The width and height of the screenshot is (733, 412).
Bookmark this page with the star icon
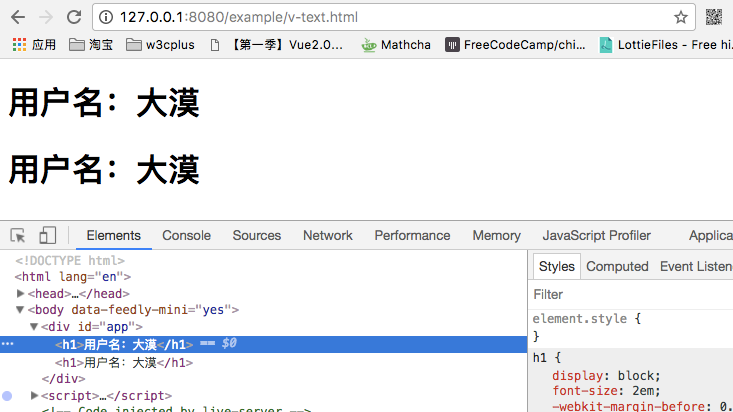coord(681,17)
